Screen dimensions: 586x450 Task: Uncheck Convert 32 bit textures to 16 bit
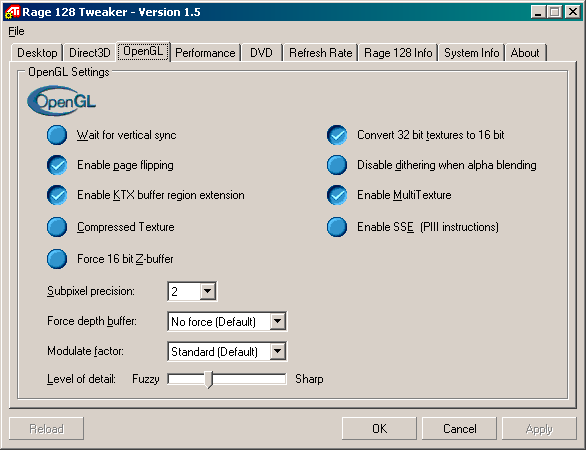[x=337, y=135]
